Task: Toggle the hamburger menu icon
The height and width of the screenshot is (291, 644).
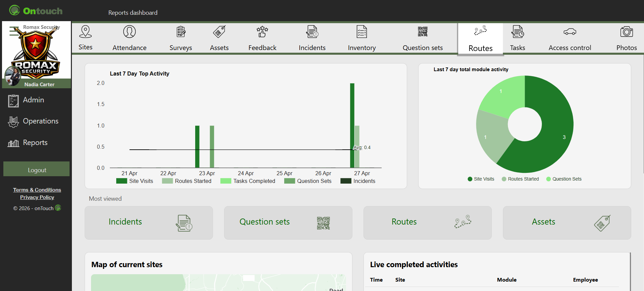Action: 14,31
